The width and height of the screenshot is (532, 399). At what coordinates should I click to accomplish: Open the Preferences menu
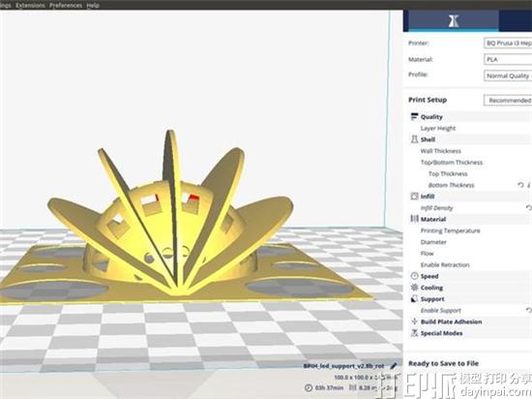66,5
